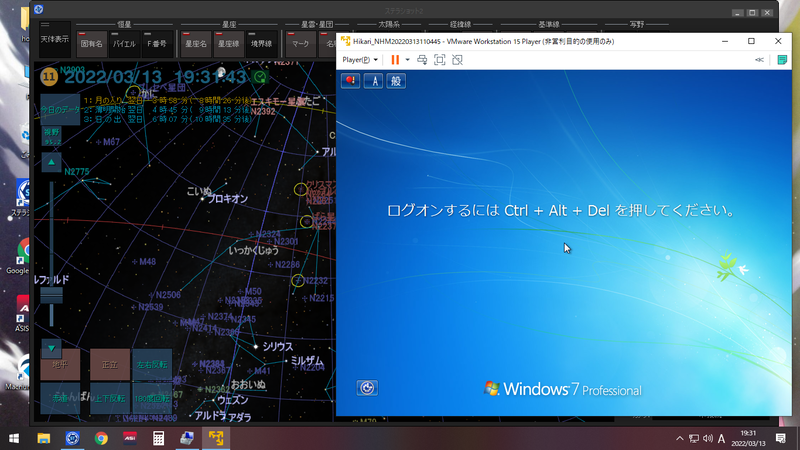Enter VMware full screen mode
800x450 pixels.
pos(439,60)
